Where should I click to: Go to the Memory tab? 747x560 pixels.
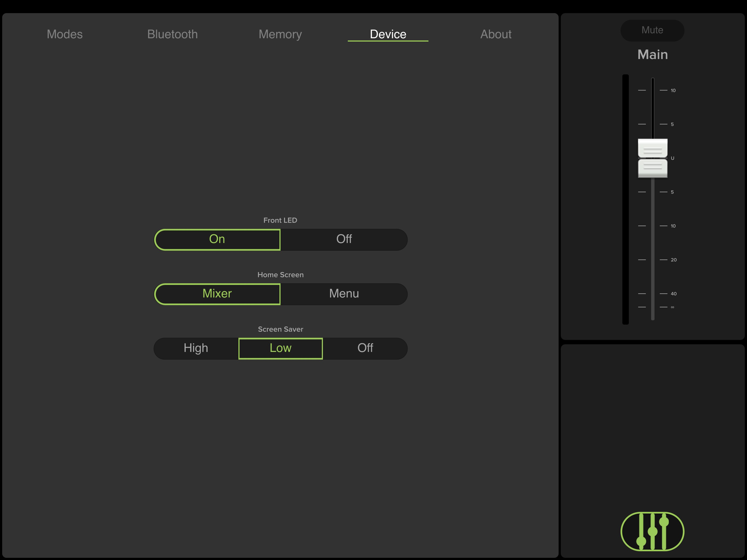[x=280, y=34]
